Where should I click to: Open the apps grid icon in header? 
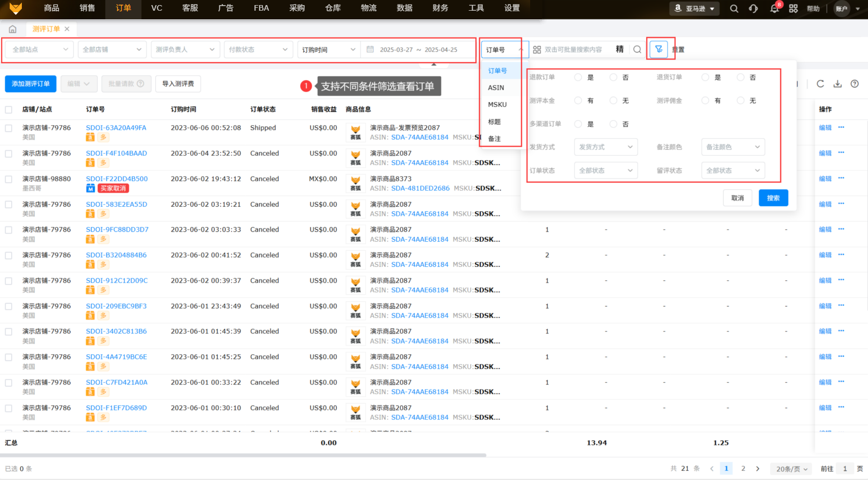(793, 9)
